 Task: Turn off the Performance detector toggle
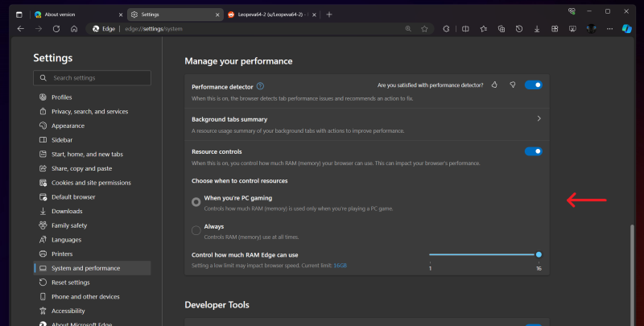point(533,85)
